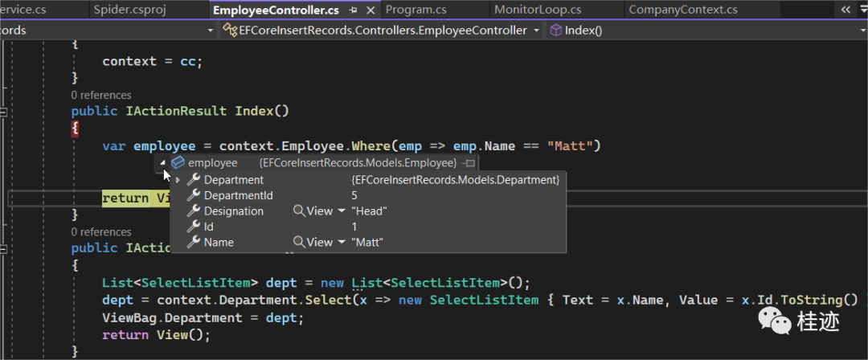Click the 'return View();' statement
This screenshot has width=868, height=360.
pos(157,335)
